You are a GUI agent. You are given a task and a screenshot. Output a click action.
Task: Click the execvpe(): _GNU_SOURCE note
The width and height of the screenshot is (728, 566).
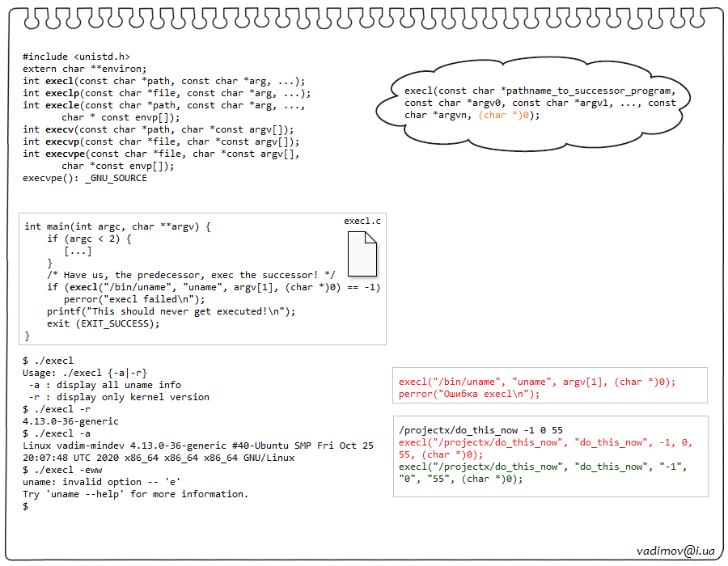85,178
